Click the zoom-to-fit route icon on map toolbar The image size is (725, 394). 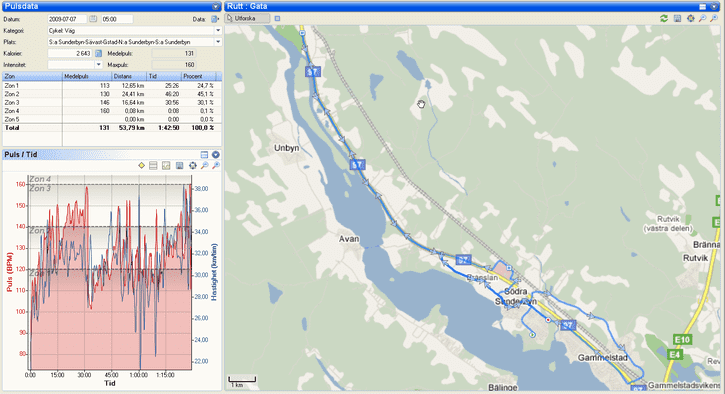click(x=690, y=18)
